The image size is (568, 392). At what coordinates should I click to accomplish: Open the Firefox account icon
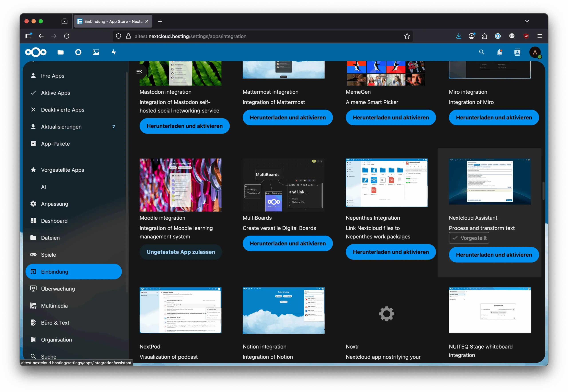472,36
